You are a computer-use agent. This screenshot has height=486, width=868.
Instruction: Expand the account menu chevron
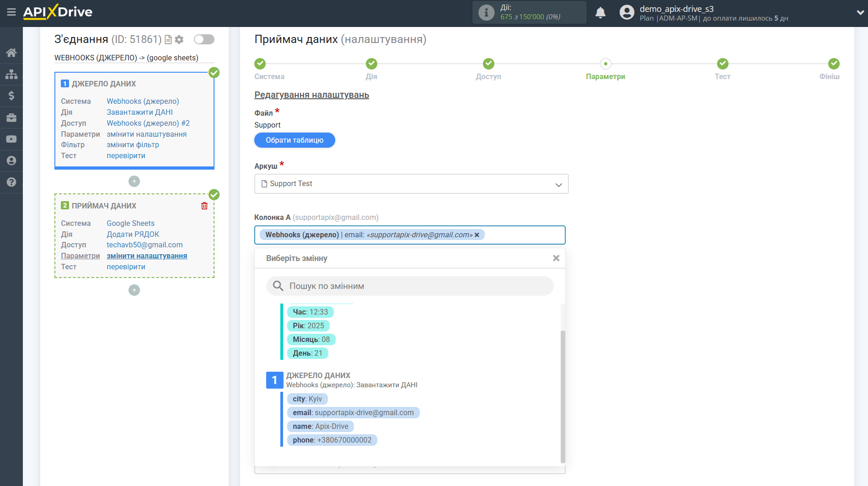[860, 13]
